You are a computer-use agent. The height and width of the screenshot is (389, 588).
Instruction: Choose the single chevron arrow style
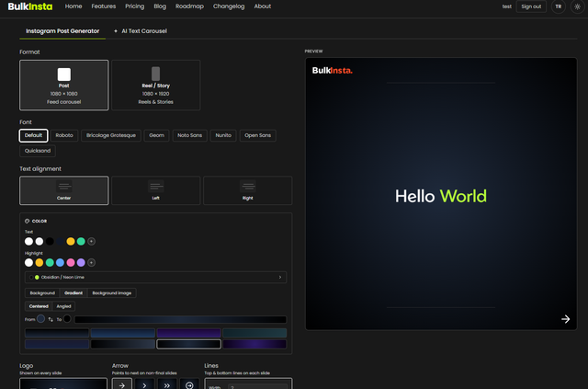click(x=144, y=383)
